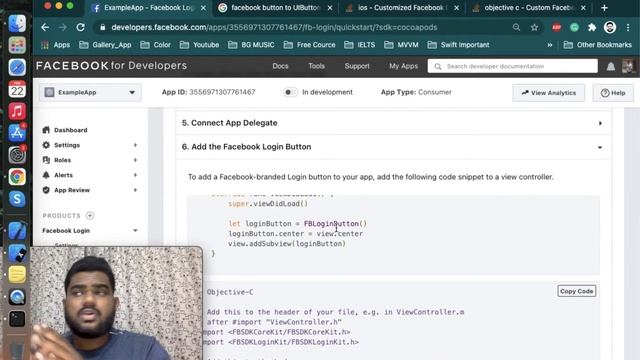The width and height of the screenshot is (640, 360).
Task: Open Docs in the header menu
Action: (x=280, y=66)
